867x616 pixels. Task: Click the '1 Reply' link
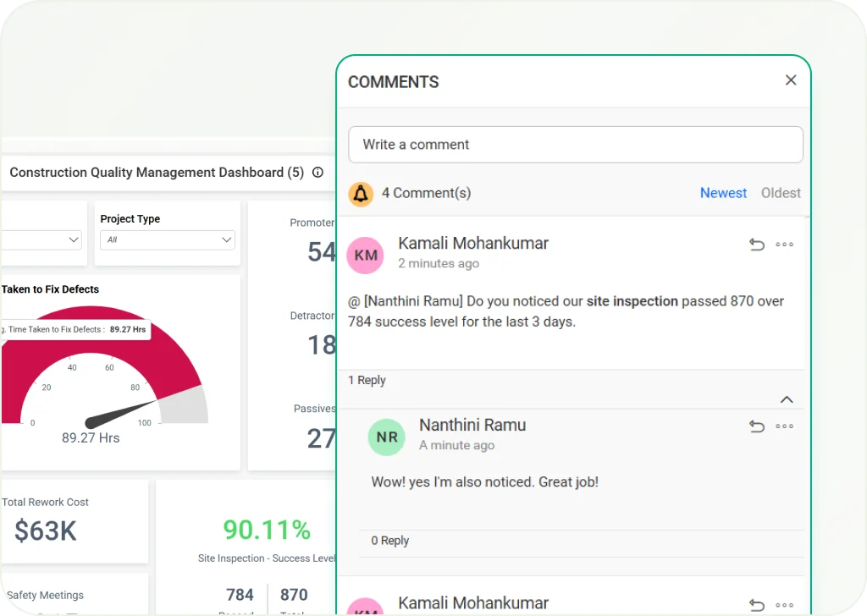[x=367, y=380]
